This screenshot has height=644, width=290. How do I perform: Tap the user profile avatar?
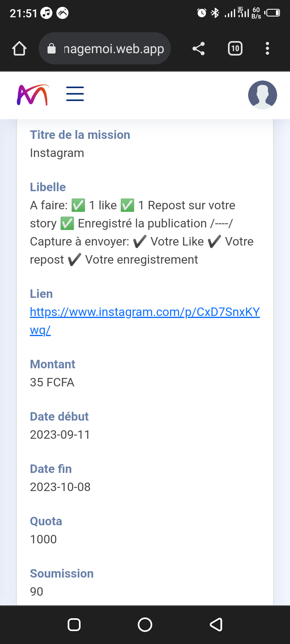pos(263,95)
